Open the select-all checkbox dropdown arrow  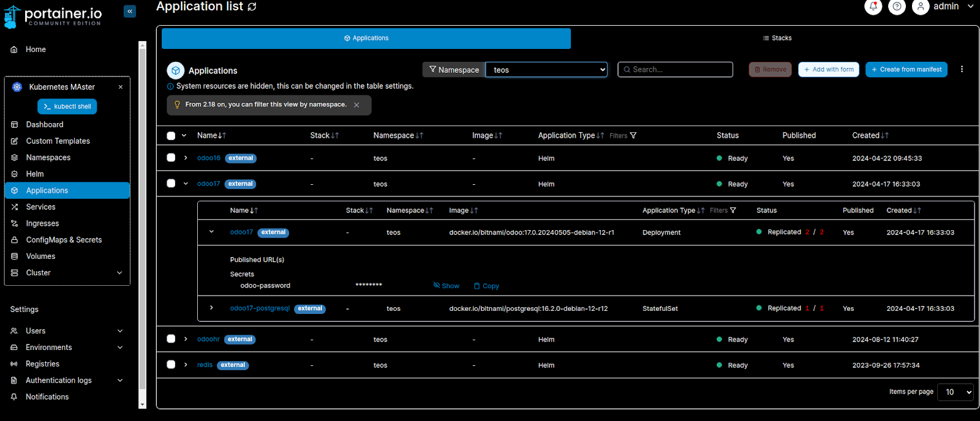(184, 136)
